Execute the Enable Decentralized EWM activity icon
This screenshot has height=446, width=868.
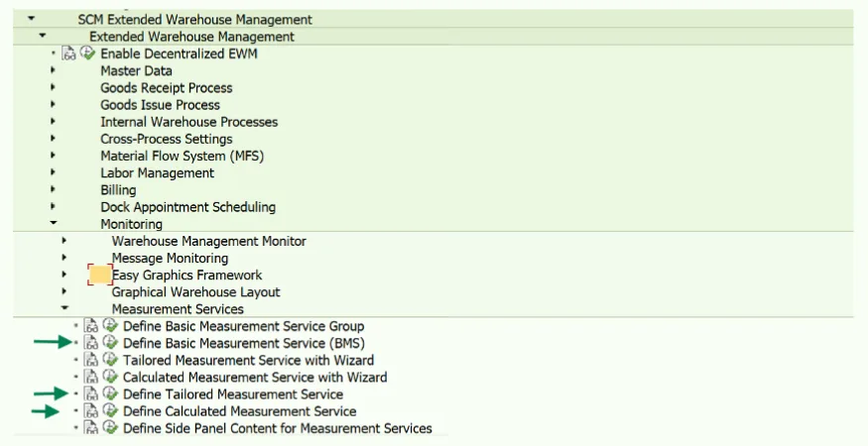87,54
